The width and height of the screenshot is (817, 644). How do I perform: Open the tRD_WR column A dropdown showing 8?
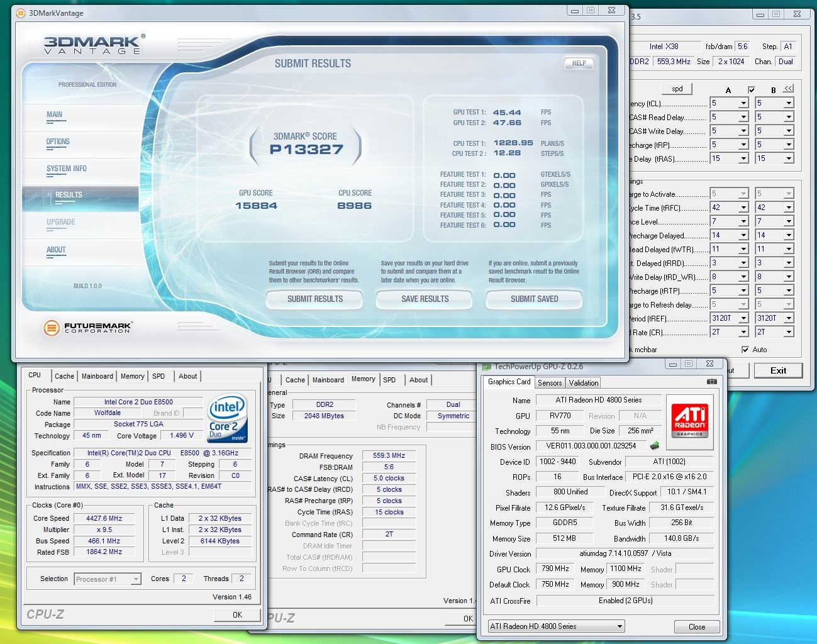(x=743, y=277)
